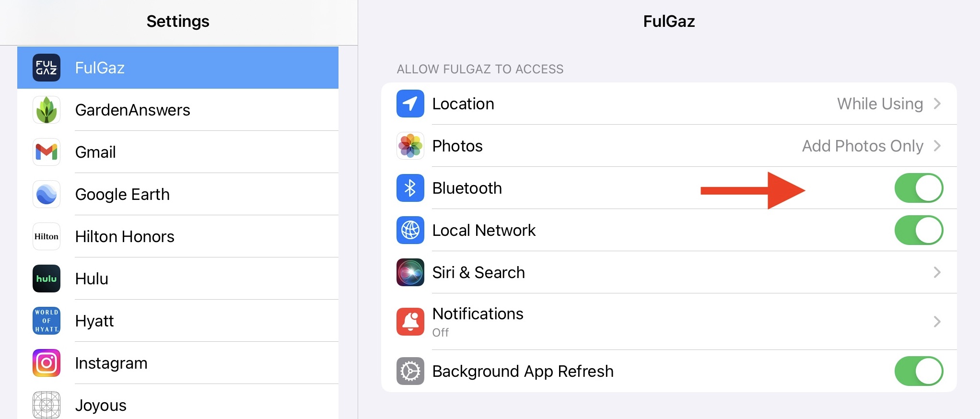Tap the Instagram camera icon

[47, 363]
